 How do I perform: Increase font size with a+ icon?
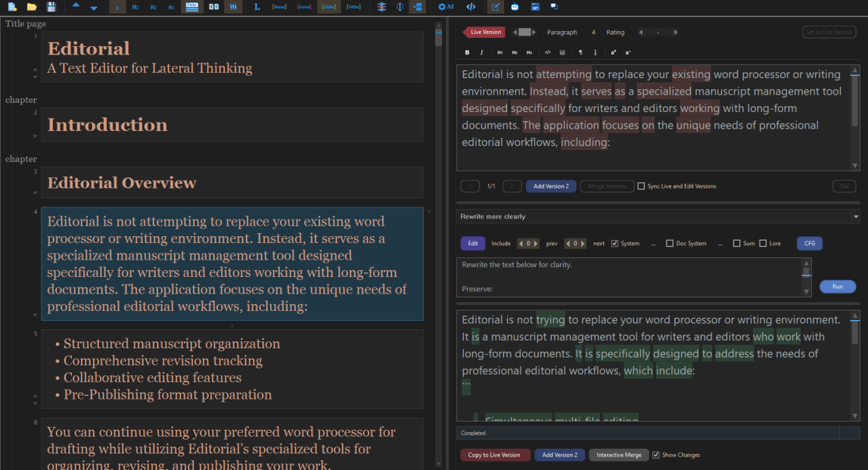pyautogui.click(x=614, y=52)
